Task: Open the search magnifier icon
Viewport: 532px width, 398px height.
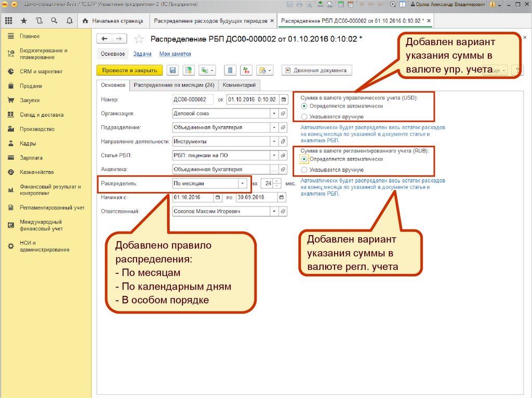Action: coord(55,21)
